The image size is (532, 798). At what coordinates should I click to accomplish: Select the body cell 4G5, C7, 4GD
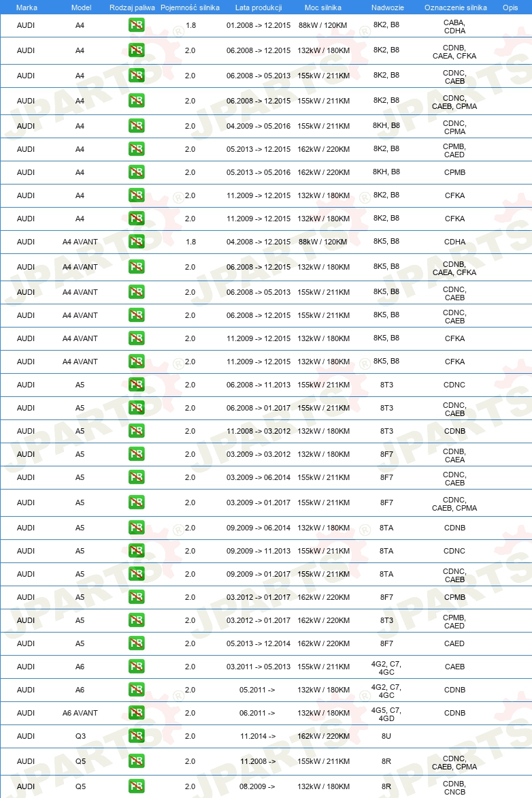[386, 714]
